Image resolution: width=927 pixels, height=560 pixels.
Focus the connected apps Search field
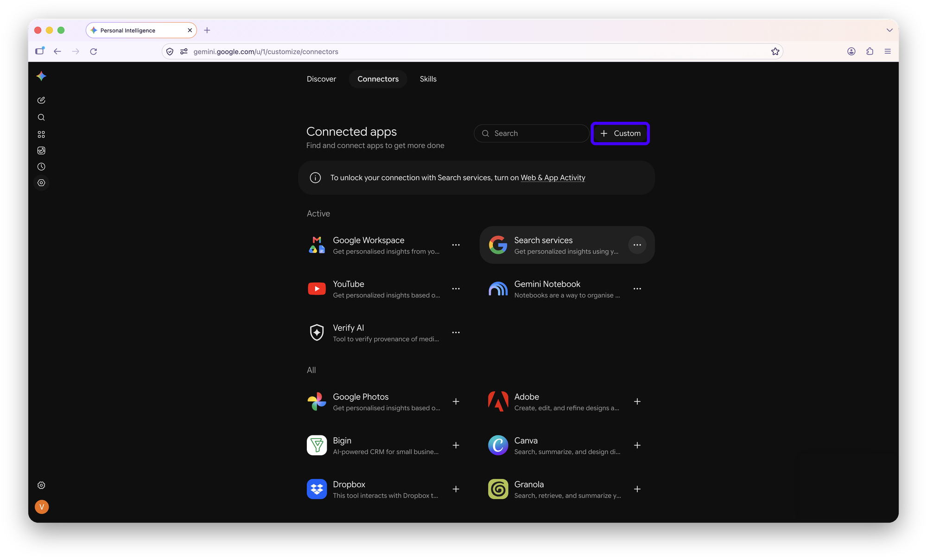531,133
